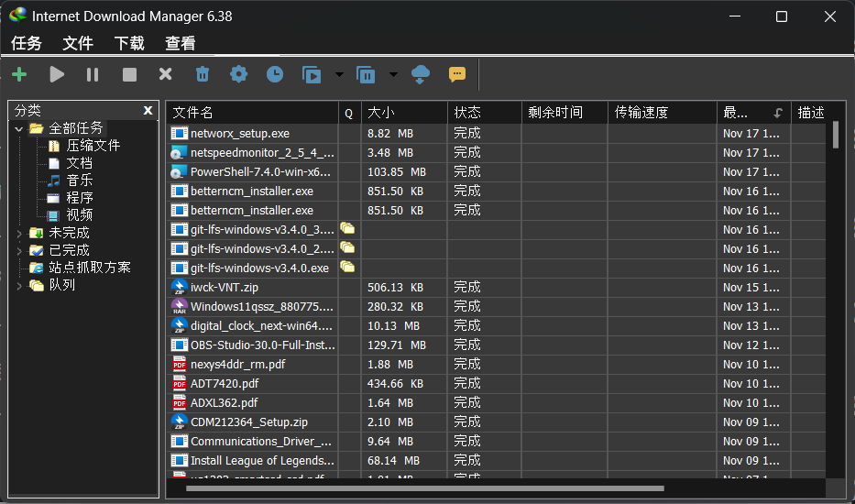
Task: Expand the 未完成 tree node
Action: [x=19, y=234]
